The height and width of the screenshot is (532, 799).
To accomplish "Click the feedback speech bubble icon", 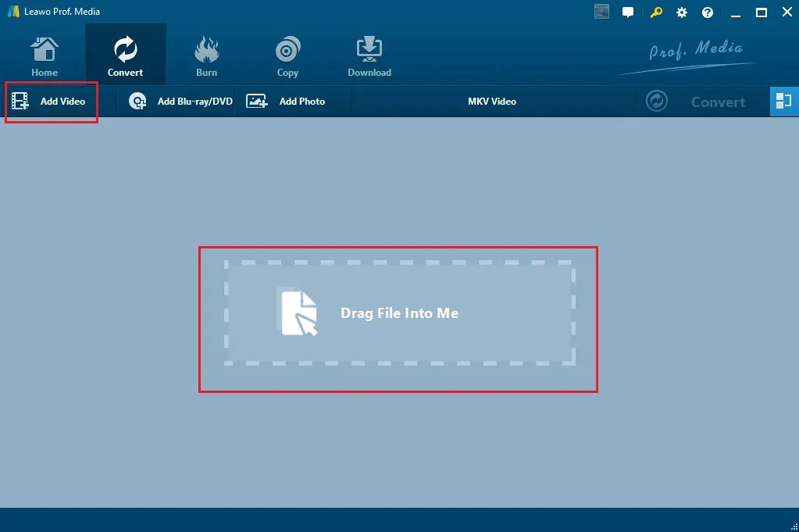I will (x=628, y=12).
